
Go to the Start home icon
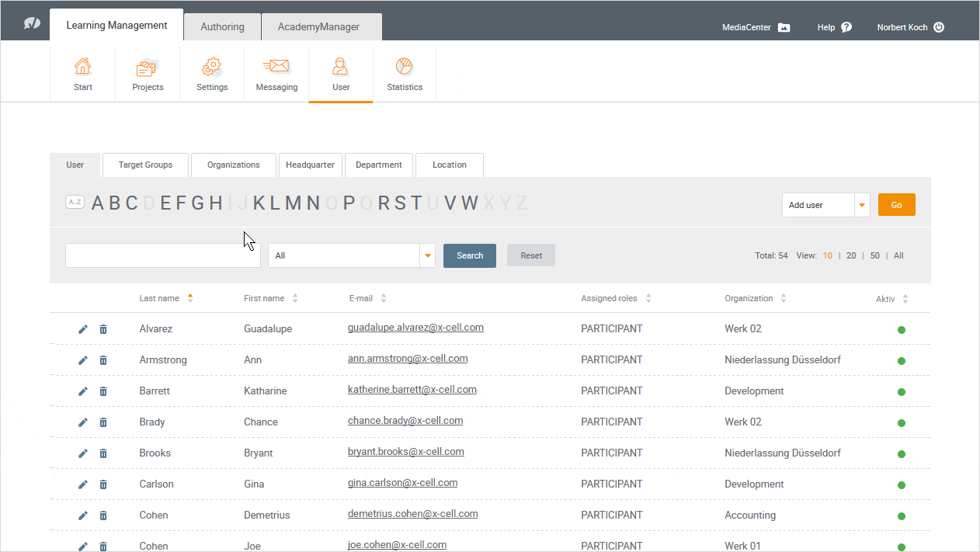(x=83, y=68)
